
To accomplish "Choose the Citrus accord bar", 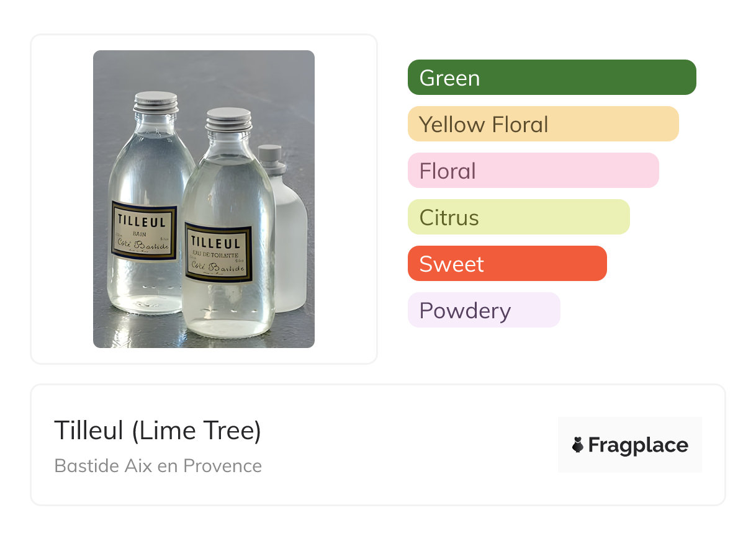I will (x=518, y=217).
